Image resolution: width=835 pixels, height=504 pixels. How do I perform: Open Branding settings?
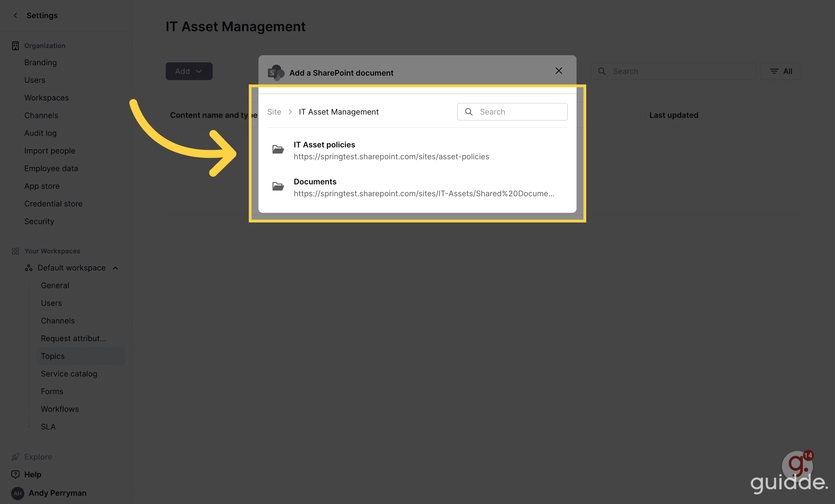(x=41, y=62)
